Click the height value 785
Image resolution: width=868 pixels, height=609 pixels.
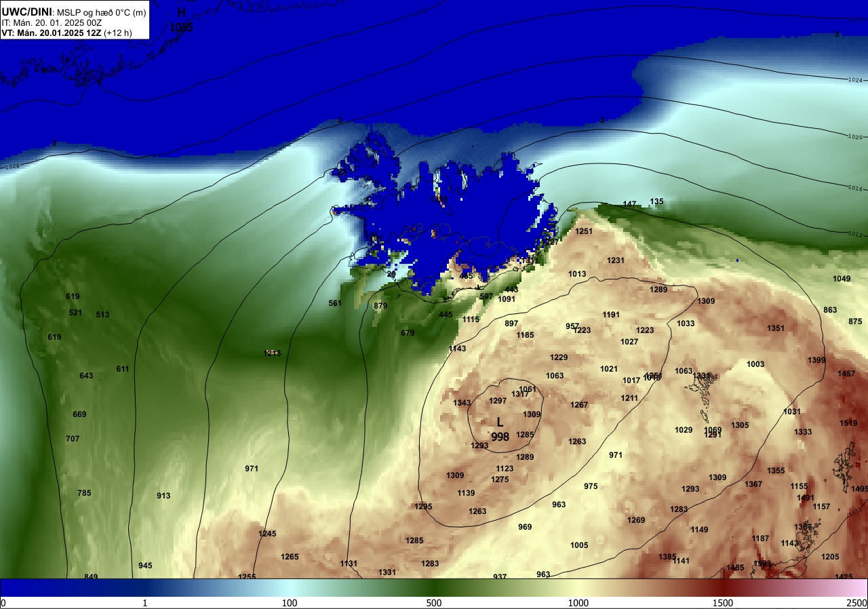click(84, 493)
